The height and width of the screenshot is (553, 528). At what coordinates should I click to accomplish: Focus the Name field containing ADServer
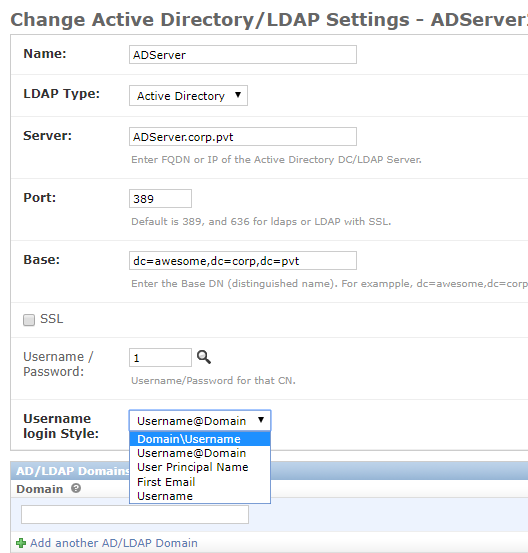coord(243,55)
